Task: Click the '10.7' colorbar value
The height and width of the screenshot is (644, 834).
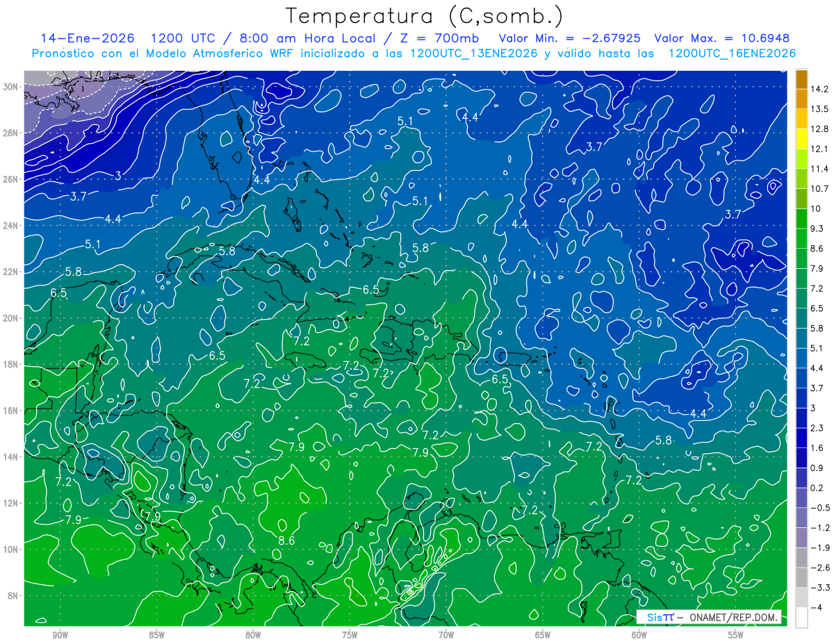Action: tap(819, 189)
